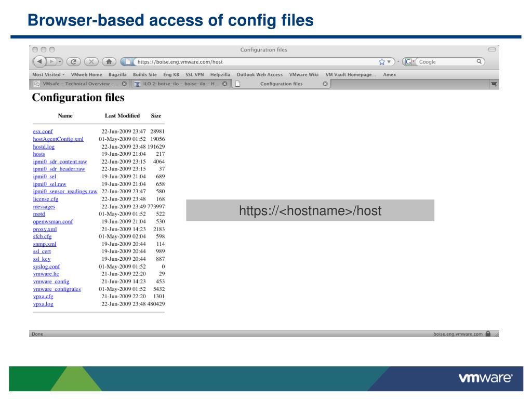Stop loading with the X toolbar button
The height and width of the screenshot is (399, 532).
pyautogui.click(x=91, y=61)
